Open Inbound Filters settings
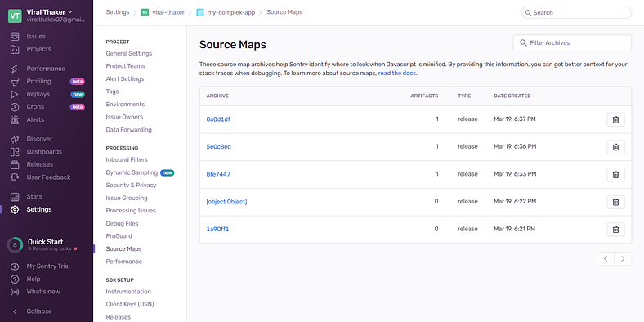 (127, 159)
